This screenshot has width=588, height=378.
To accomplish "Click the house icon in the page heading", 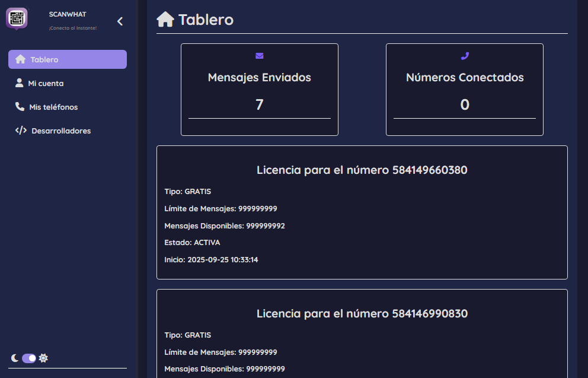I will (165, 20).
